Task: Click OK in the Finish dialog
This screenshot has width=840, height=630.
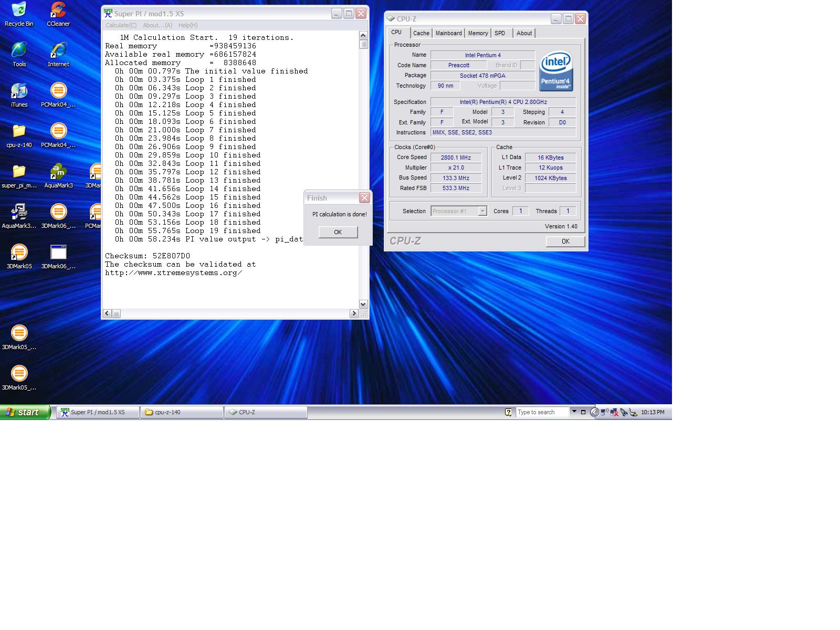Action: tap(338, 232)
